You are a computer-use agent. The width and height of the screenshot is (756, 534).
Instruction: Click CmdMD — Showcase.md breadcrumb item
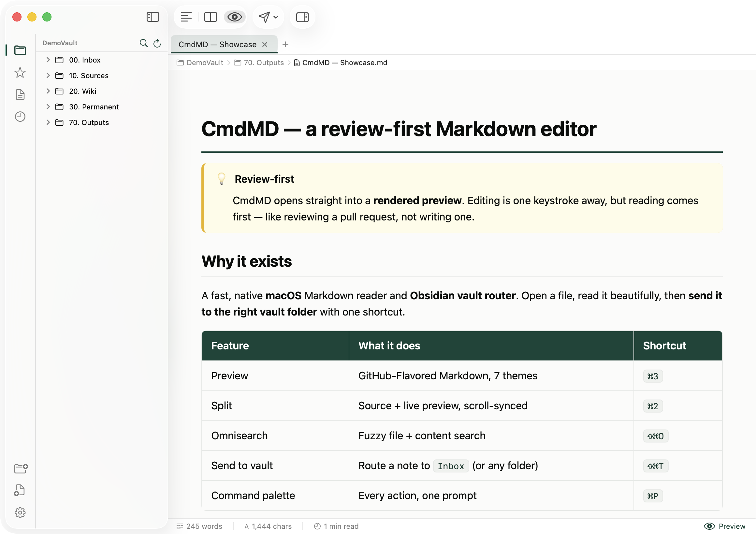[341, 63]
